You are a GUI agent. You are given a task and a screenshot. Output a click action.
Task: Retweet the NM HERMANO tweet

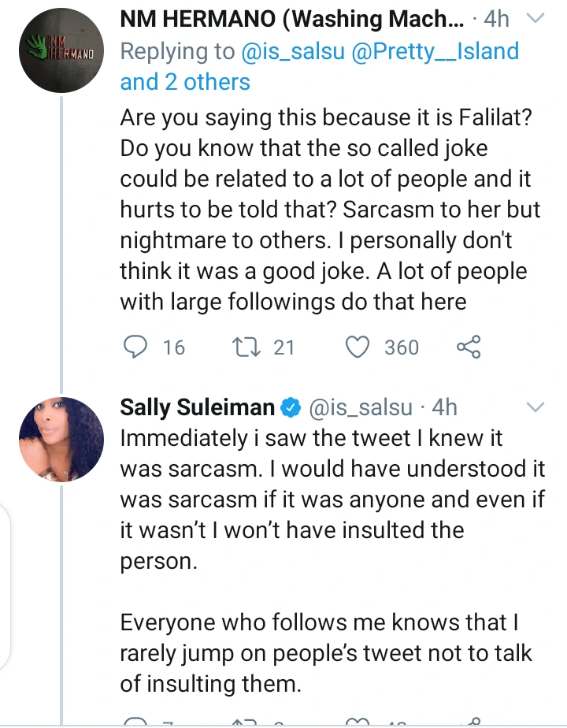245,347
